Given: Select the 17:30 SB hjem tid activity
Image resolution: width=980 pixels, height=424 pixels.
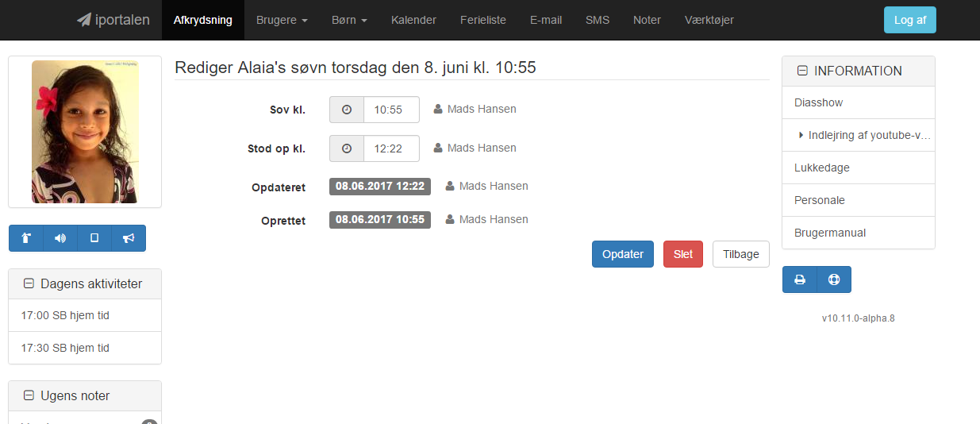Looking at the screenshot, I should pos(85,348).
